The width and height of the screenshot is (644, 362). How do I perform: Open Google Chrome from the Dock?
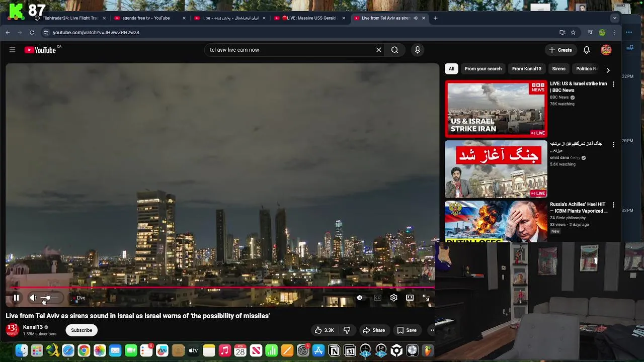[x=84, y=350]
